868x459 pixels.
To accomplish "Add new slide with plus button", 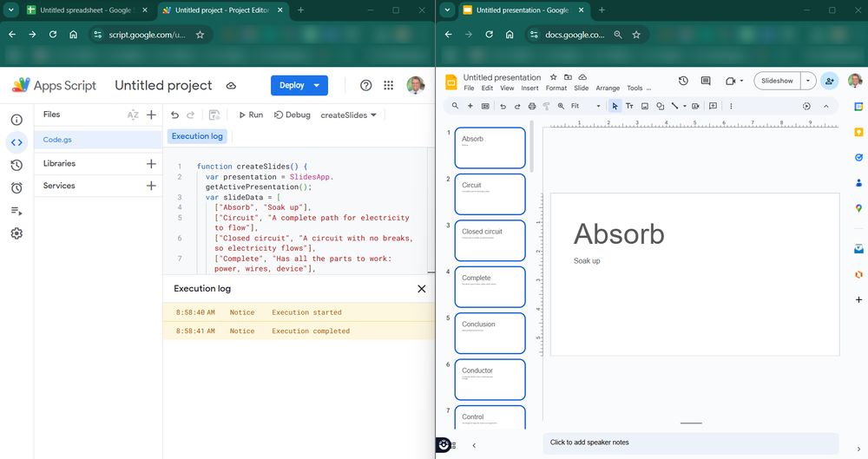I will pos(470,106).
